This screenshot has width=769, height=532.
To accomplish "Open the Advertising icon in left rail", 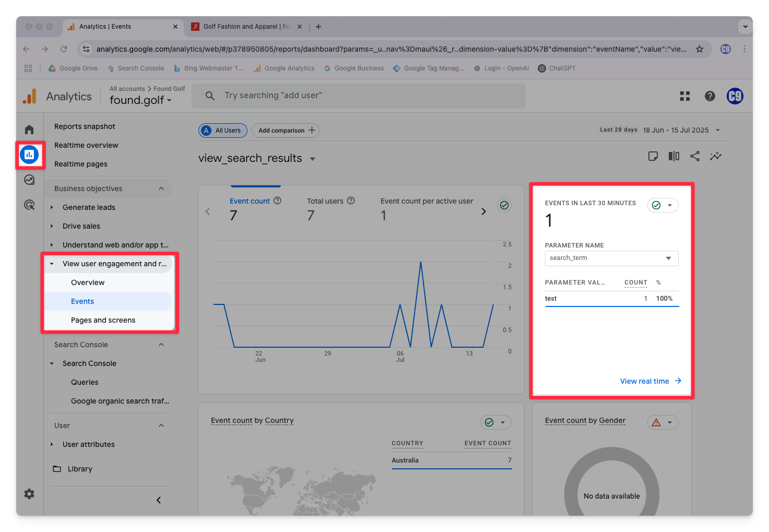I will tap(29, 205).
